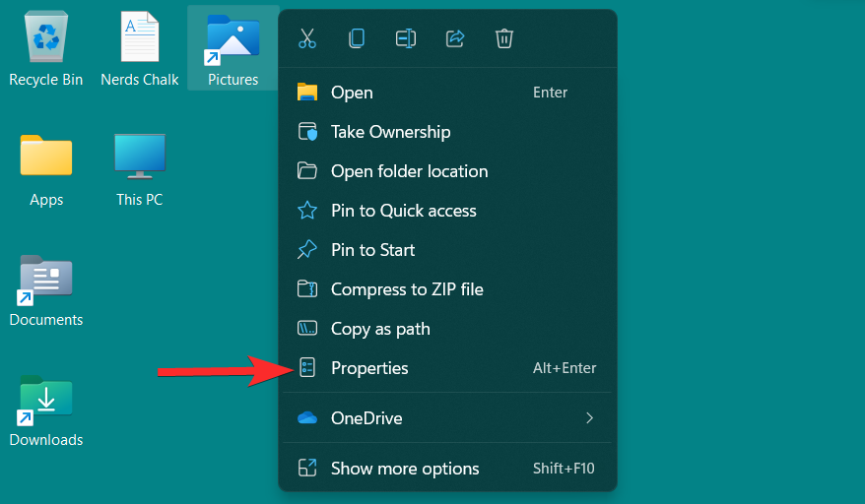This screenshot has height=504, width=865.
Task: Select the Nerds Chalk document icon
Action: tap(140, 37)
